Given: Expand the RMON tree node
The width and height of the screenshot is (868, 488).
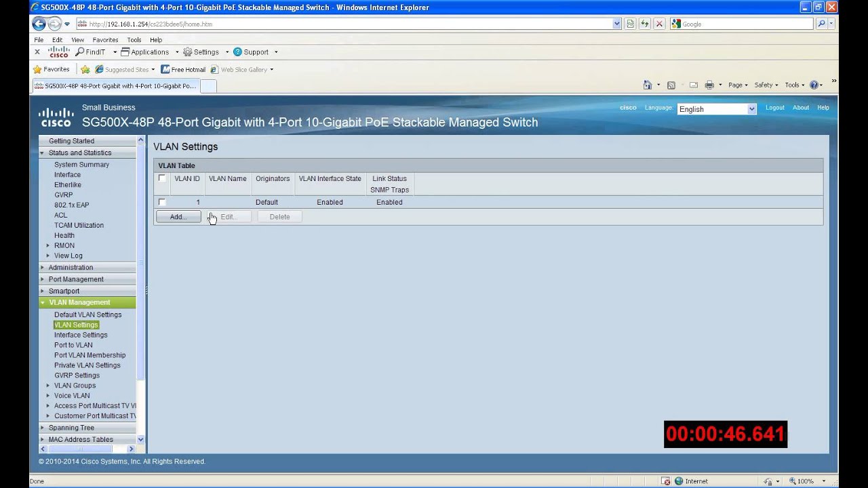Looking at the screenshot, I should [x=47, y=245].
